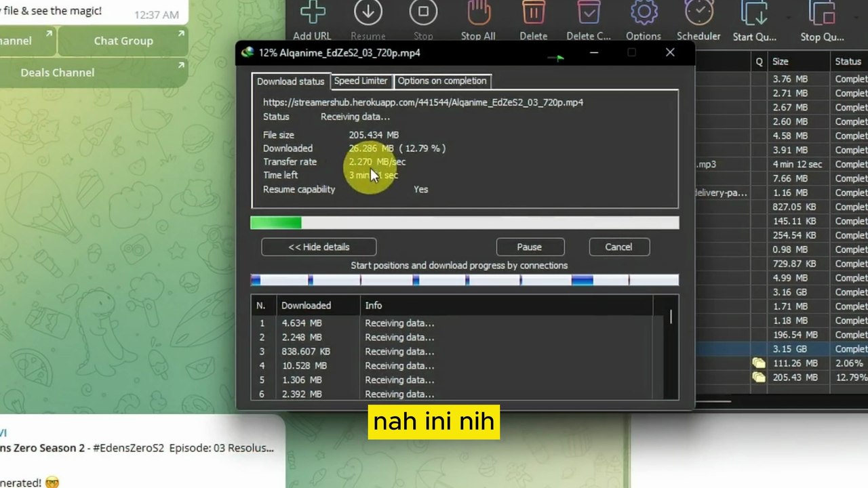Click the external link arrow on Chat Group
868x488 pixels.
coord(181,33)
